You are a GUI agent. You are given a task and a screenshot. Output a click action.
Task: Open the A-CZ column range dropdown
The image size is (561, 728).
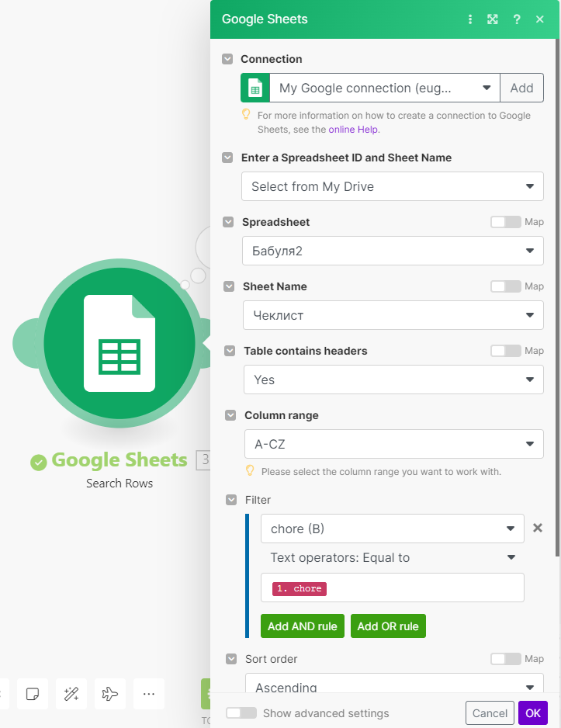click(394, 444)
